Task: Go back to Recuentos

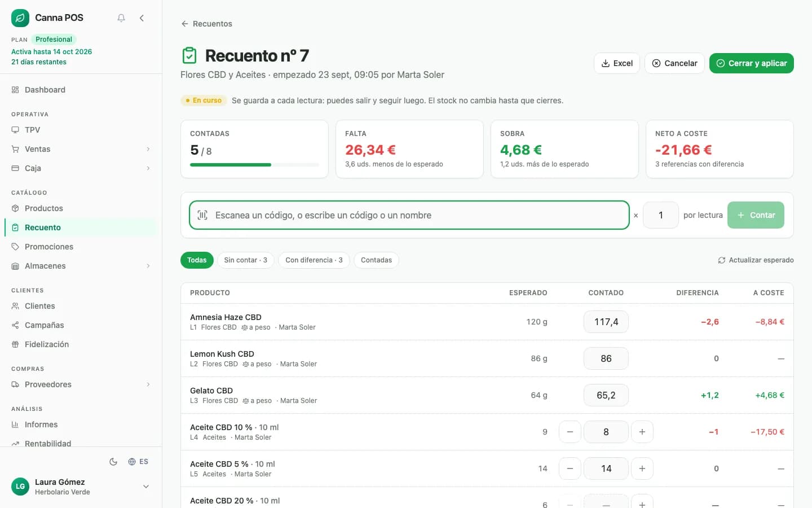Action: pos(206,24)
